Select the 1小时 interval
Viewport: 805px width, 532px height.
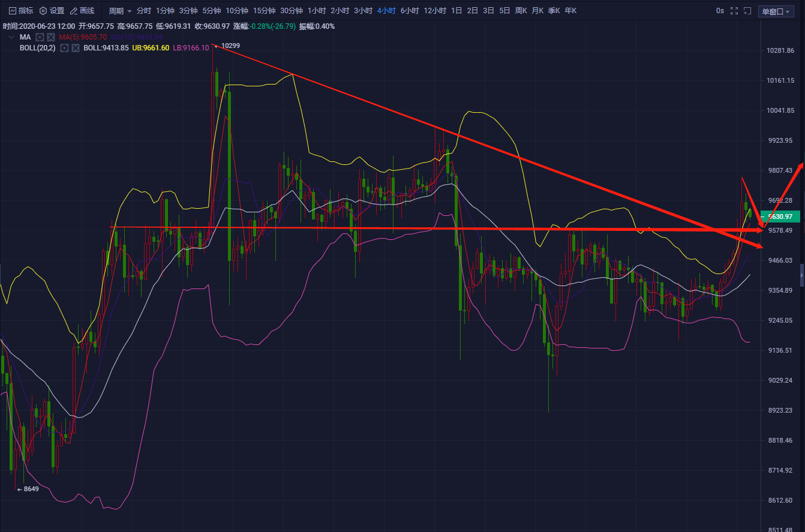coord(317,11)
